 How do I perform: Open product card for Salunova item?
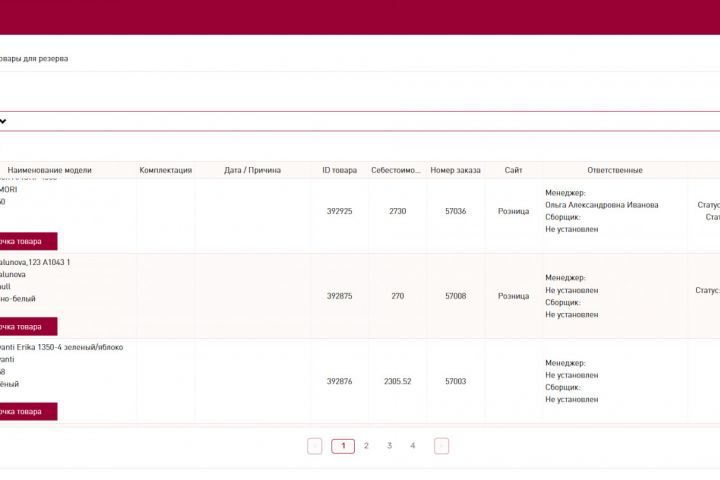point(28,327)
